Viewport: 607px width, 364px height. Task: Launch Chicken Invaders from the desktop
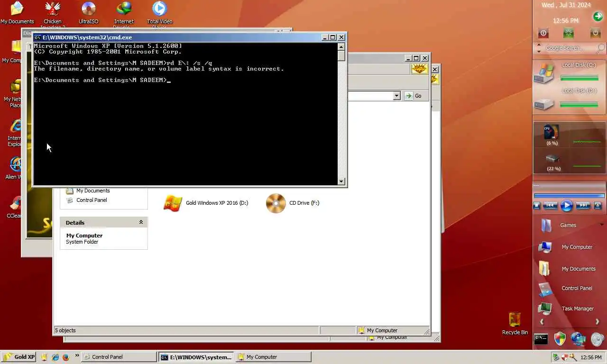coord(53,14)
